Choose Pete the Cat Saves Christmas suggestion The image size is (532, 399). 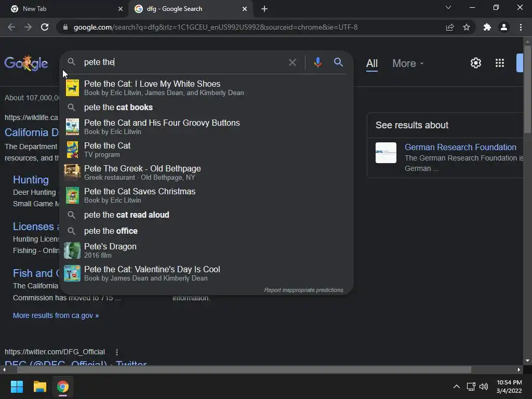(206, 195)
